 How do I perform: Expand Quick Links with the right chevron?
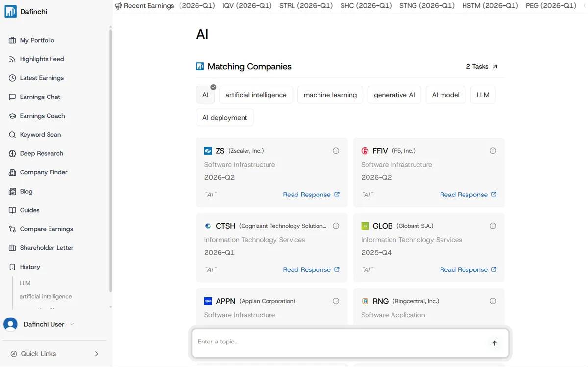click(x=96, y=354)
